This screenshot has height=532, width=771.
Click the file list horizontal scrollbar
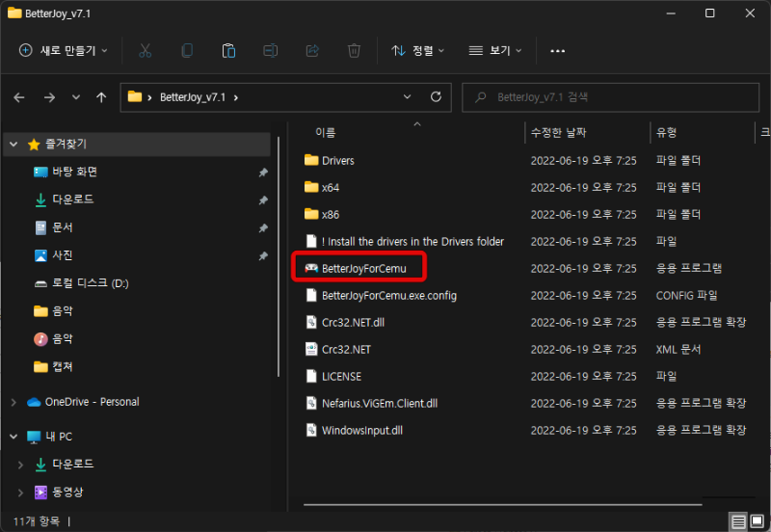click(x=502, y=504)
